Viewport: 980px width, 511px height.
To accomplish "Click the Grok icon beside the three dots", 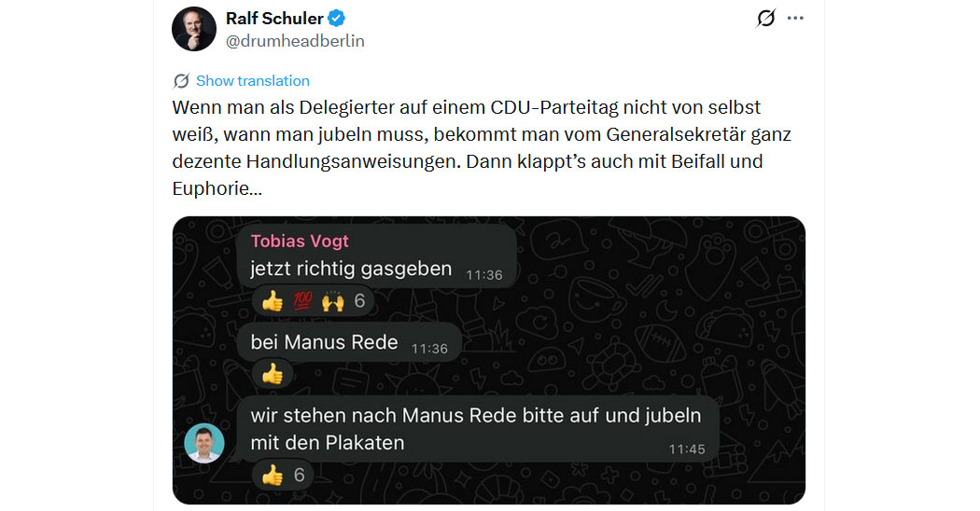I will click(765, 18).
